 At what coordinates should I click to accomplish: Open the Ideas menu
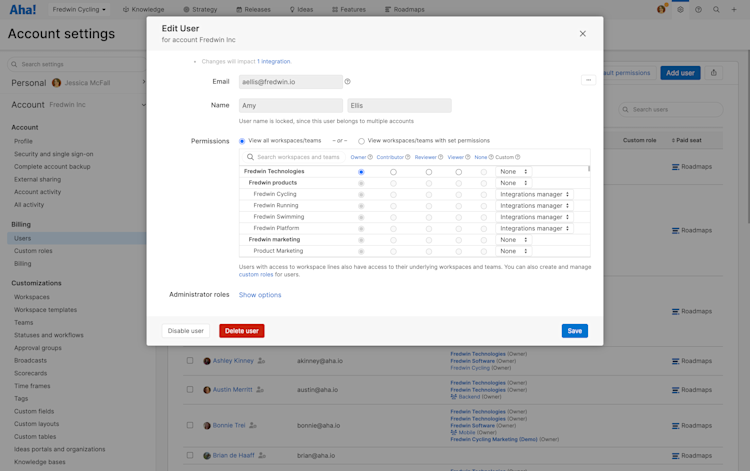(301, 10)
